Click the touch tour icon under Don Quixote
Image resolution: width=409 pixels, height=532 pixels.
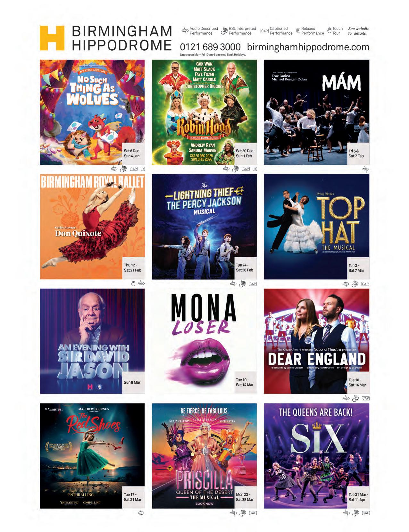point(133,283)
